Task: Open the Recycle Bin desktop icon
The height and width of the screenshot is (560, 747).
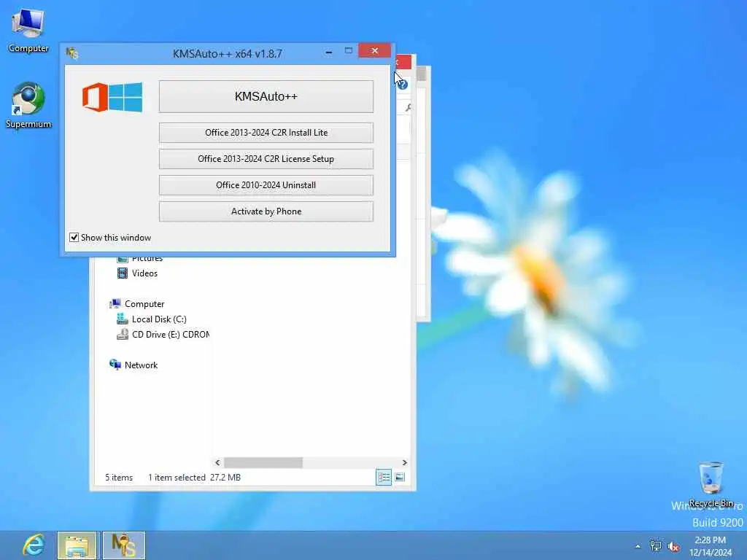Action: click(x=711, y=484)
